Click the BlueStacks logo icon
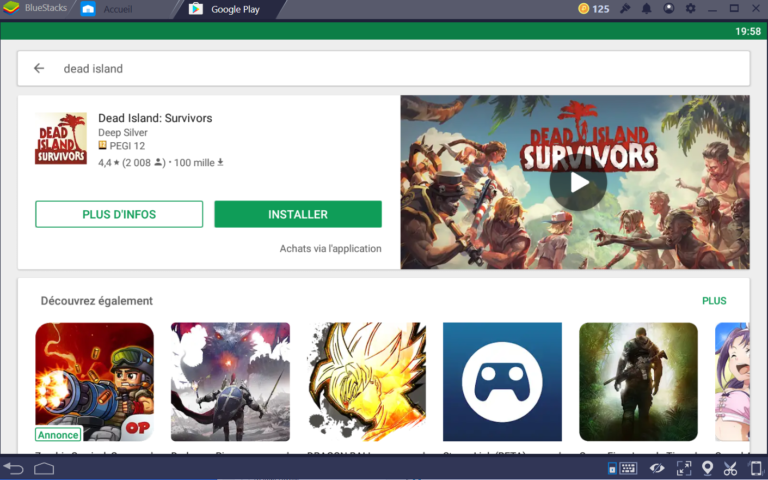Image resolution: width=768 pixels, height=480 pixels. click(x=11, y=8)
